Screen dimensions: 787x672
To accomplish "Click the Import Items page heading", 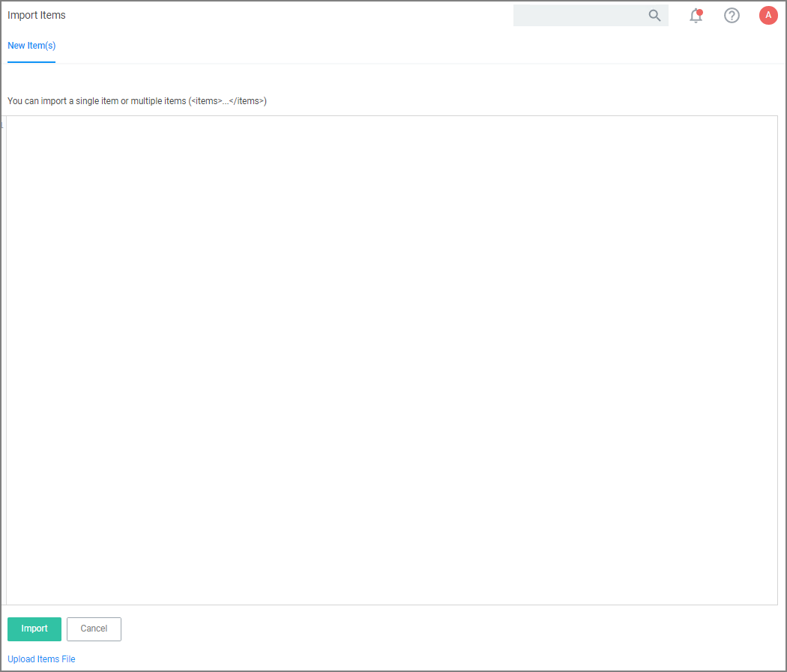I will 36,15.
